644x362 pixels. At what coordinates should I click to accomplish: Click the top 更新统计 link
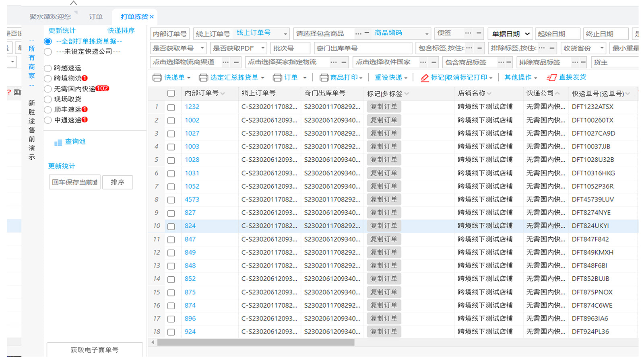[x=62, y=31]
